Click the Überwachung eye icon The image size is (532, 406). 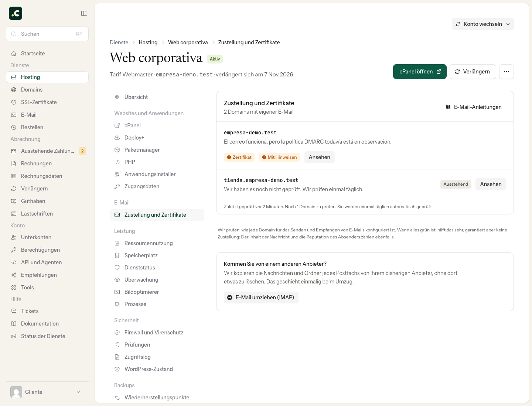[117, 280]
